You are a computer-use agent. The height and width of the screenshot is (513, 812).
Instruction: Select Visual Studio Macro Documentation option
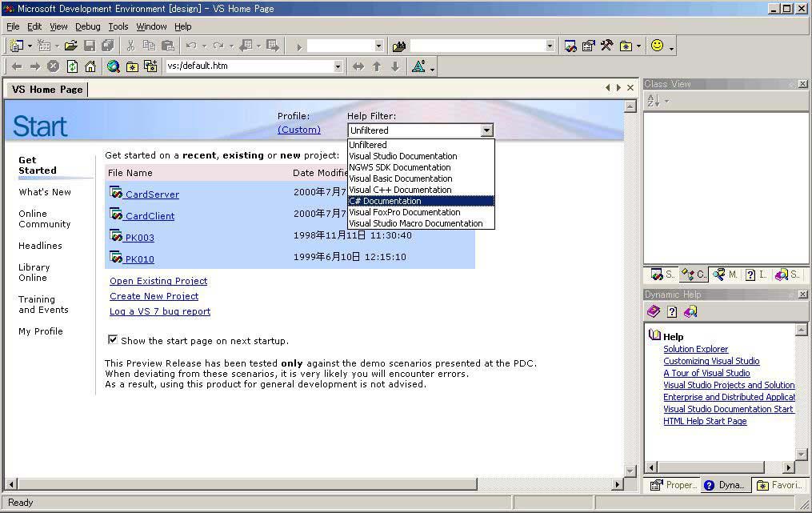click(421, 223)
